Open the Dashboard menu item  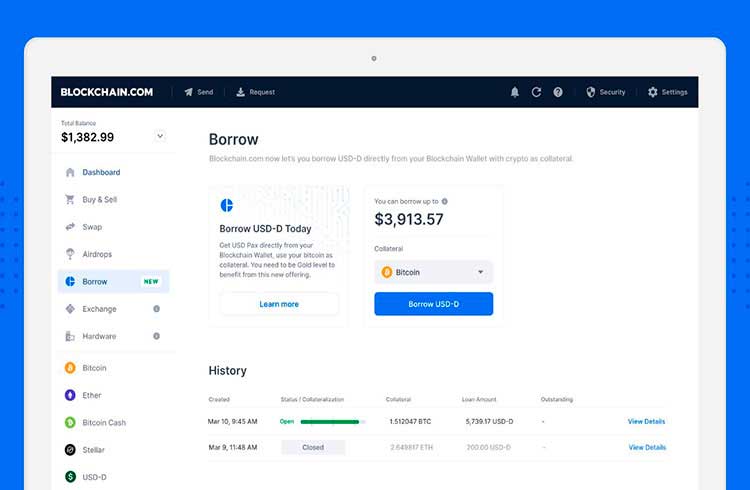[101, 172]
